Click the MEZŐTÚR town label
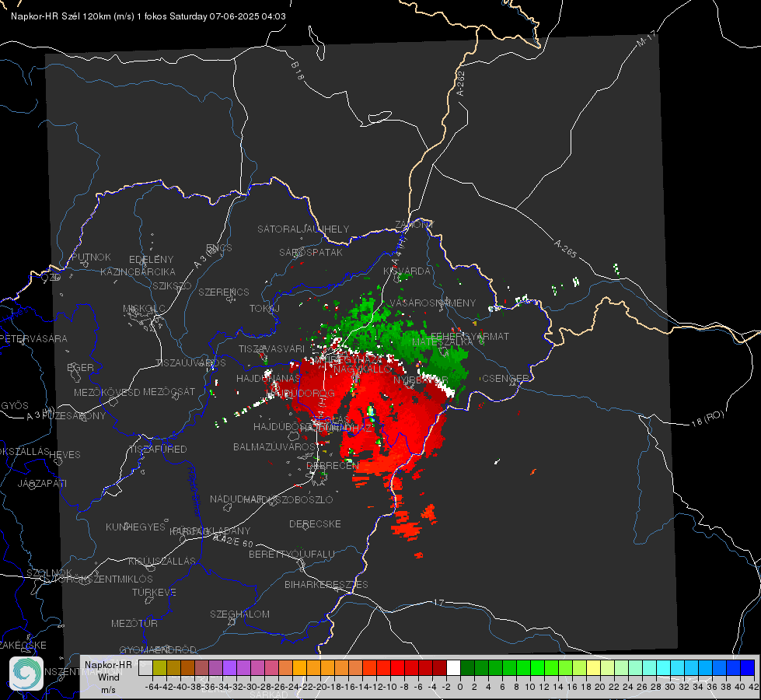This screenshot has width=761, height=700. coord(134,623)
